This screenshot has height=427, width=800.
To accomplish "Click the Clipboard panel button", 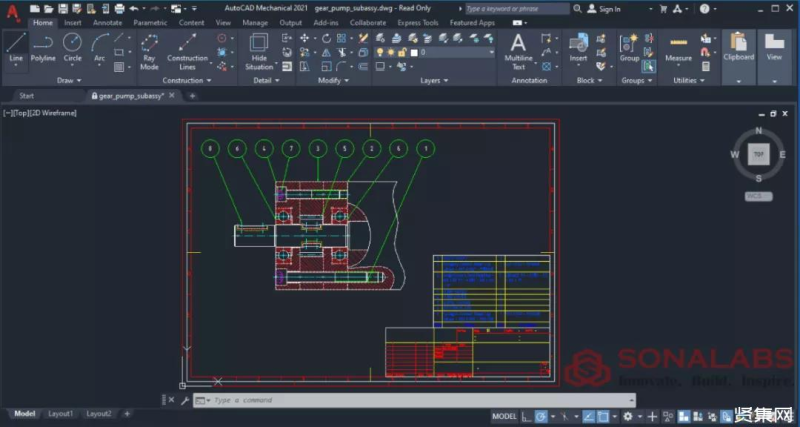I will coord(738,50).
